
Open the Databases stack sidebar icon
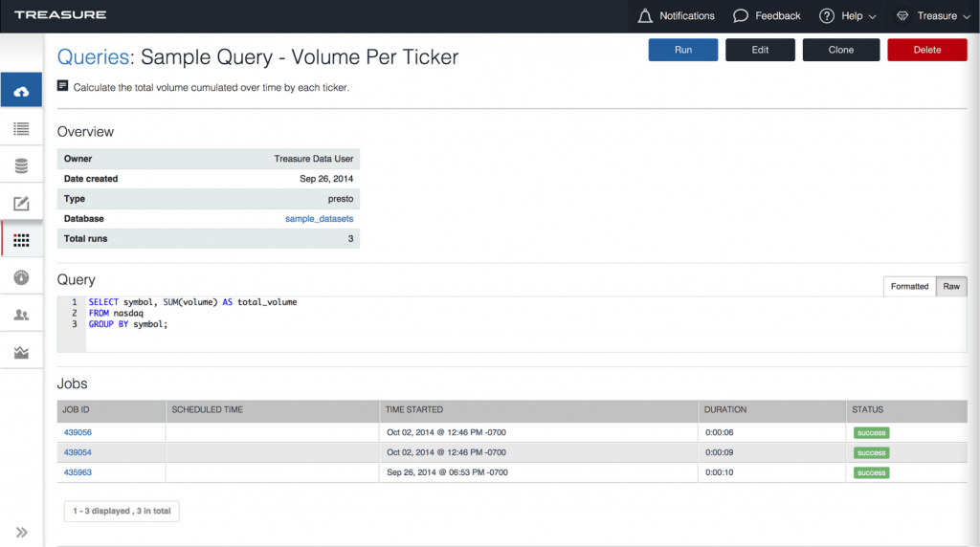[x=21, y=166]
